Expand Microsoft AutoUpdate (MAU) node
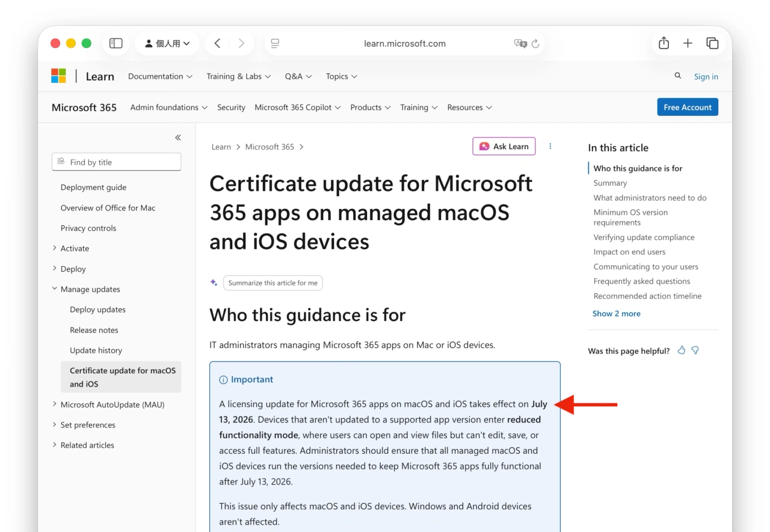 [108, 405]
